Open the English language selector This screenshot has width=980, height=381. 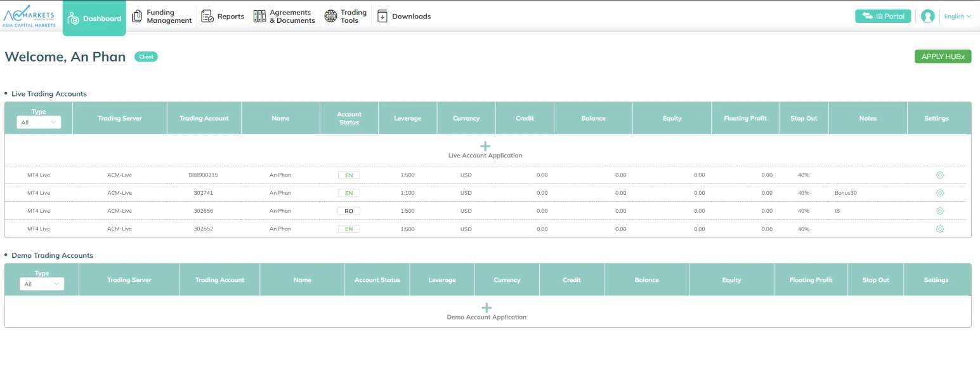957,17
